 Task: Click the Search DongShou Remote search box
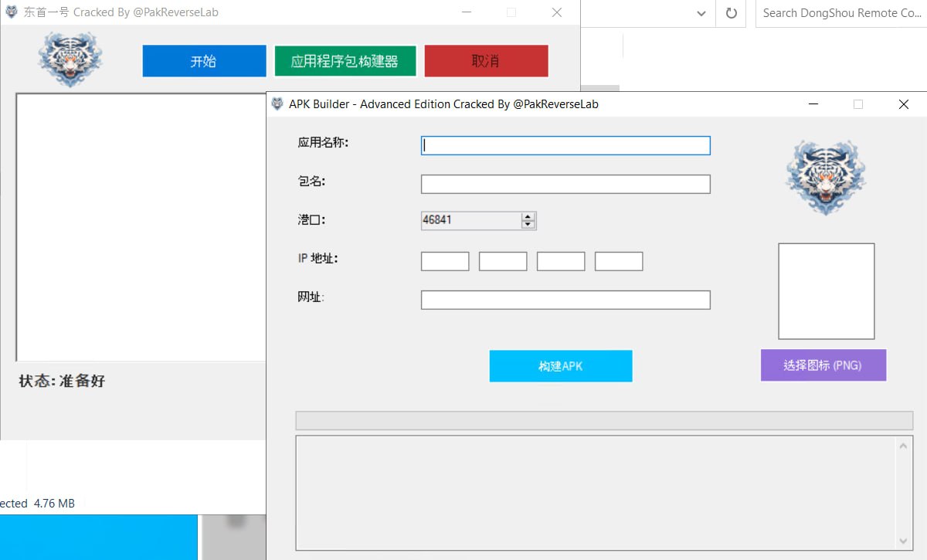841,13
